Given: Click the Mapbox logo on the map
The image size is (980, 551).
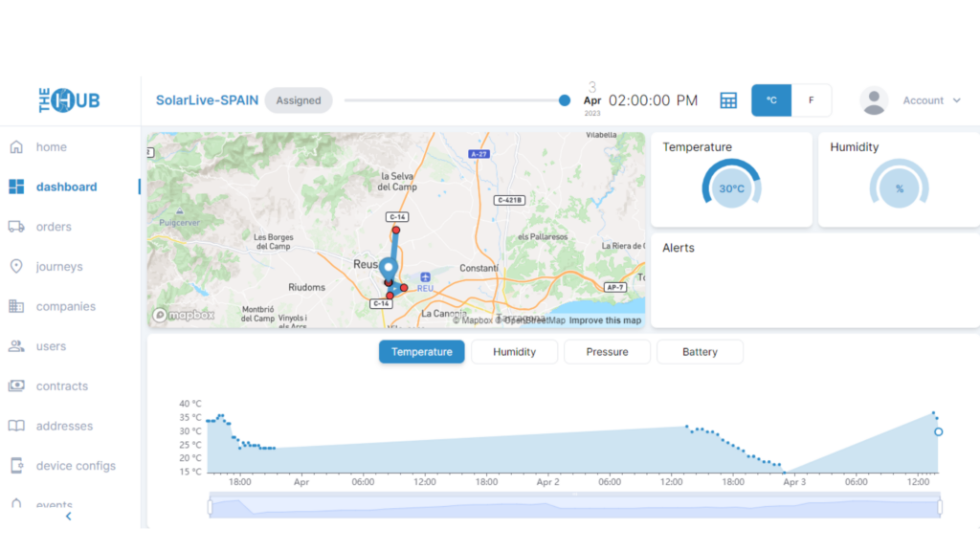Looking at the screenshot, I should pos(182,314).
